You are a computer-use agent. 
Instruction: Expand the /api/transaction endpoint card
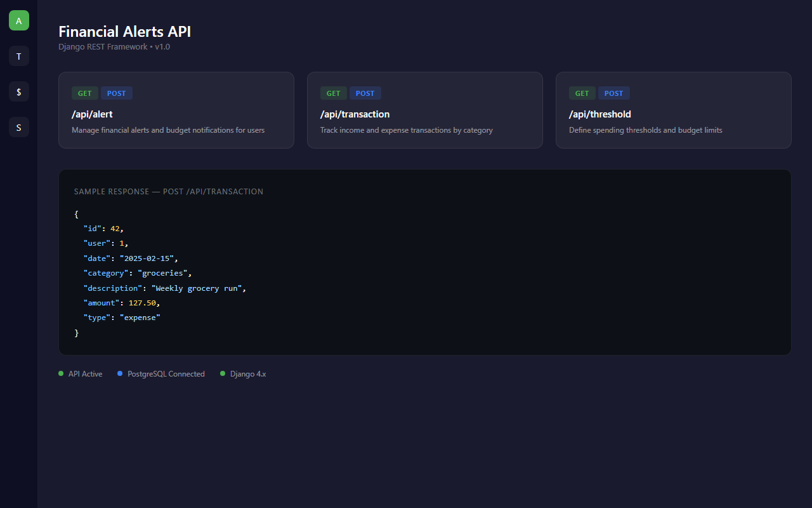[x=425, y=110]
